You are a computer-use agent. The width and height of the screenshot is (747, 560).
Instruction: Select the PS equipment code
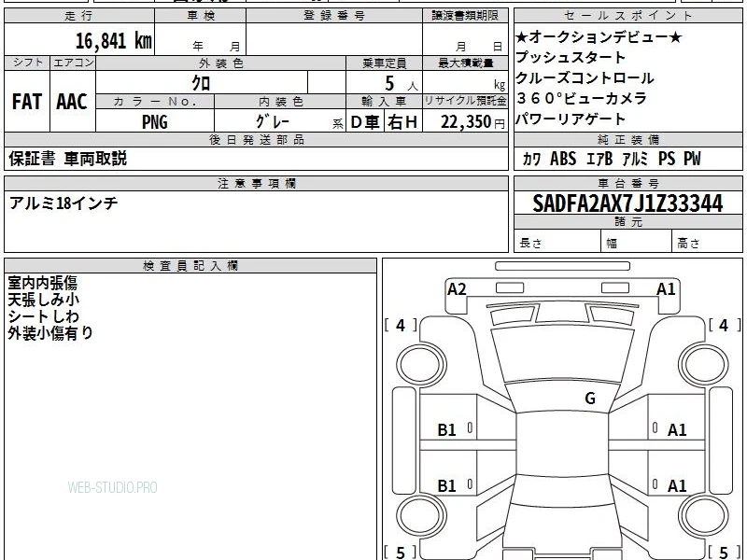point(667,159)
